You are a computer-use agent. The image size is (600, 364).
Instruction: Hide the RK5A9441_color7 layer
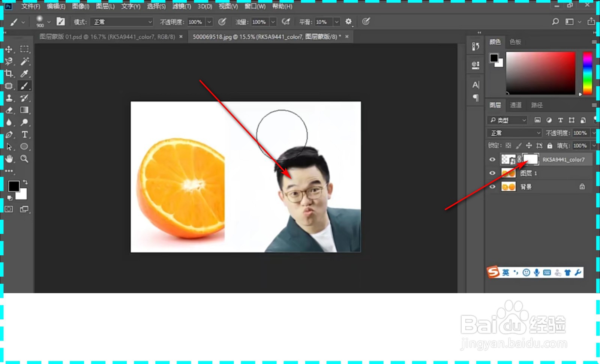click(x=492, y=159)
